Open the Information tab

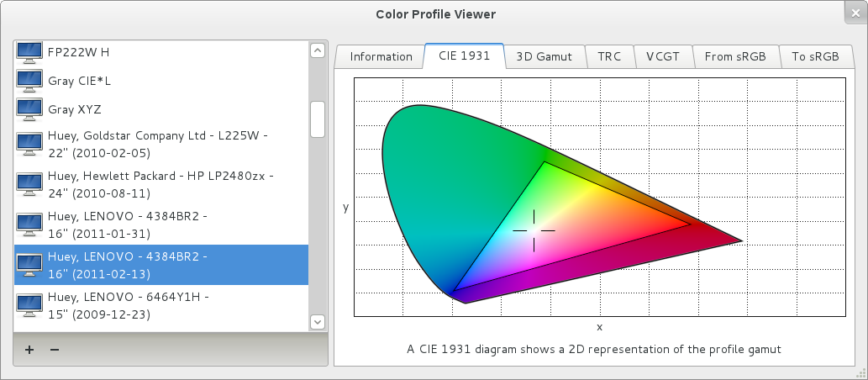point(381,56)
